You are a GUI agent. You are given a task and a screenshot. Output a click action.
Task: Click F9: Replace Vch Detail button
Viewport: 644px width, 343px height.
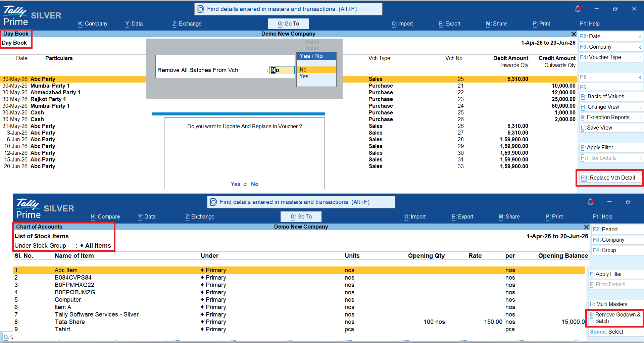[608, 178]
